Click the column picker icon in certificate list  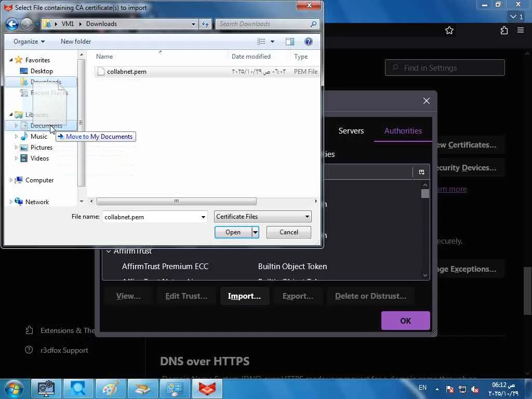[x=421, y=172]
